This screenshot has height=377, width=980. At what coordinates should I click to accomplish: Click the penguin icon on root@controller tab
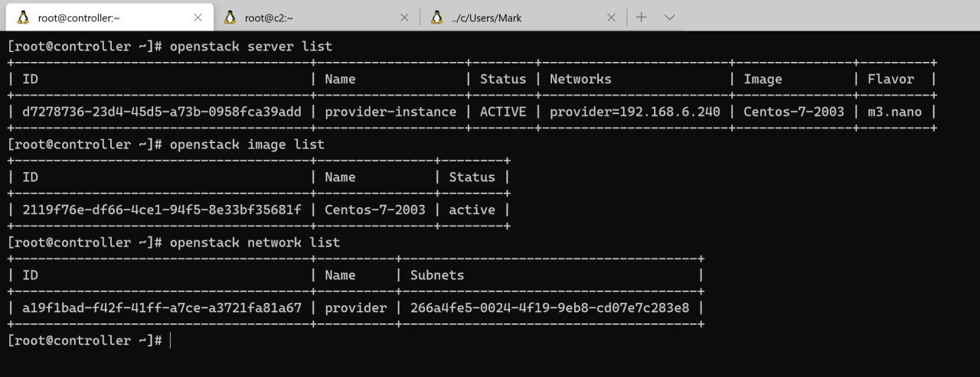tap(23, 17)
